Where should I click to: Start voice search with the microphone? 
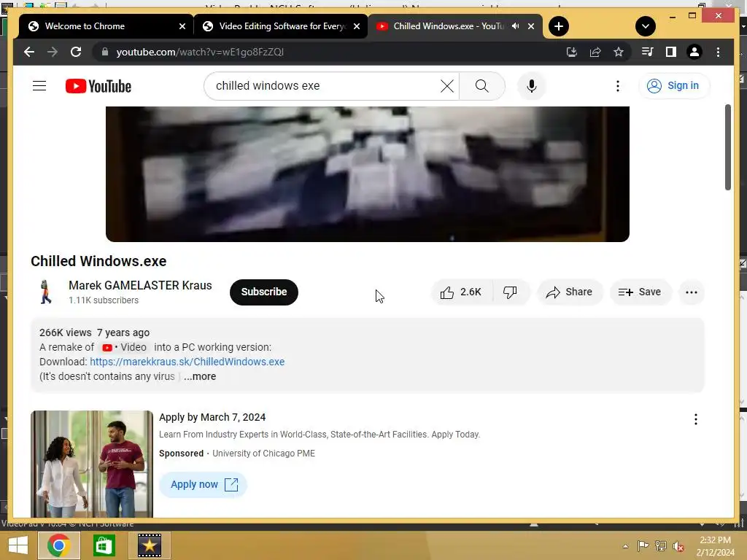[x=532, y=86]
